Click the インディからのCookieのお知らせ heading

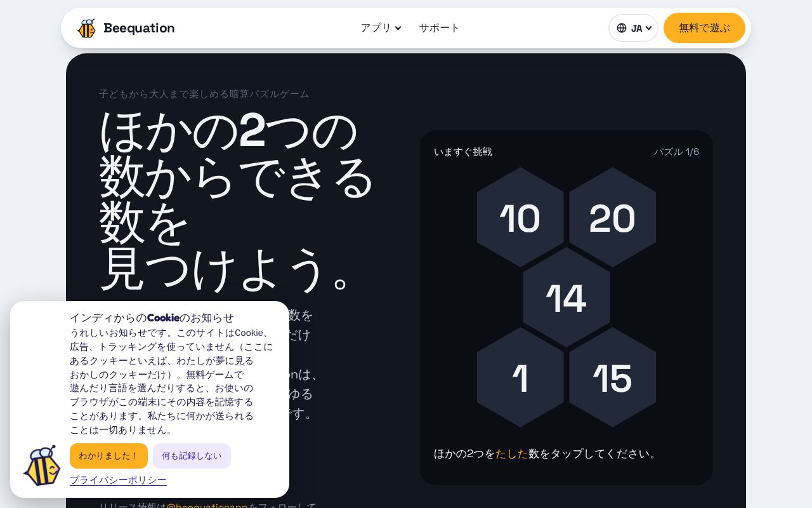point(152,317)
